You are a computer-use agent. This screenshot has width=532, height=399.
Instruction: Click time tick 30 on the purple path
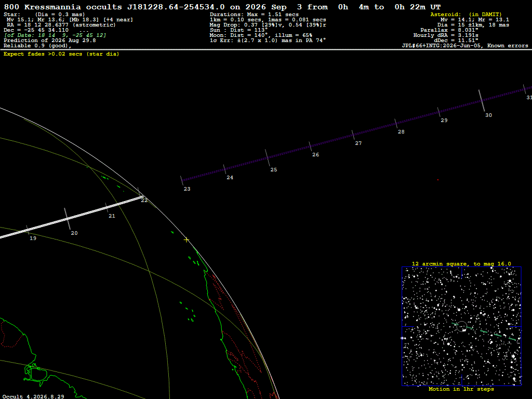click(x=482, y=100)
